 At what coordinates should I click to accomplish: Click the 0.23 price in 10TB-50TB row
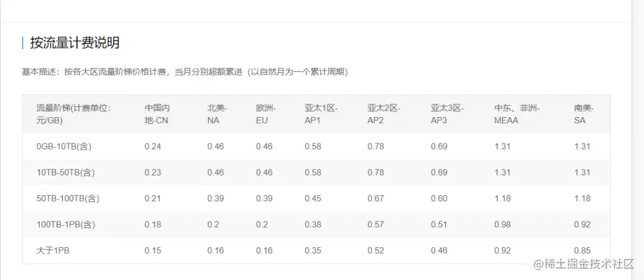[153, 172]
